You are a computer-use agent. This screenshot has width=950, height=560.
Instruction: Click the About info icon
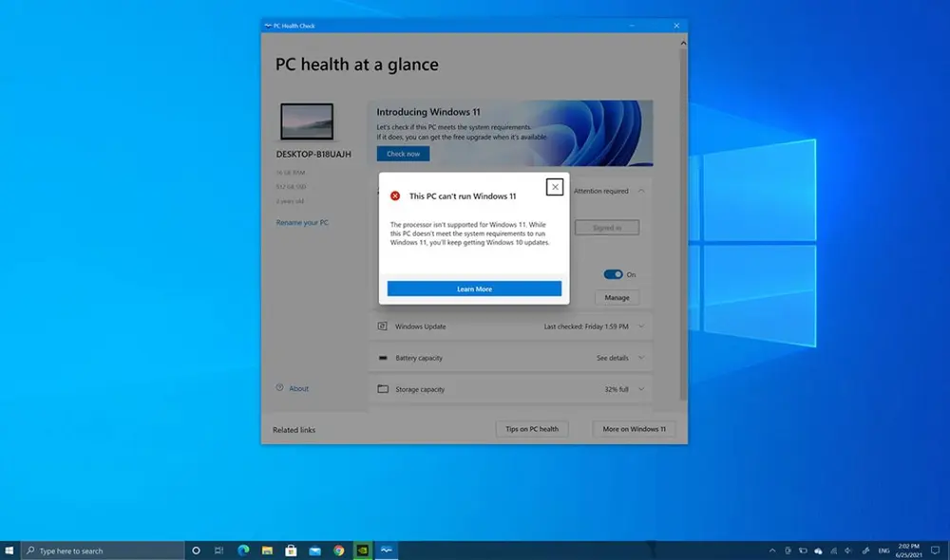pyautogui.click(x=279, y=388)
